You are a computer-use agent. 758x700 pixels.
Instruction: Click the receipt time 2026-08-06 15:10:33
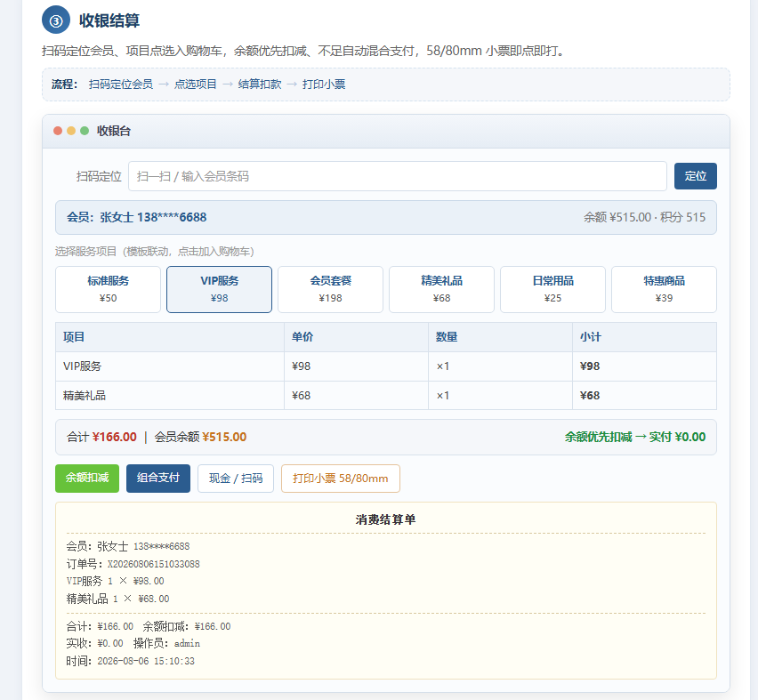[146, 662]
